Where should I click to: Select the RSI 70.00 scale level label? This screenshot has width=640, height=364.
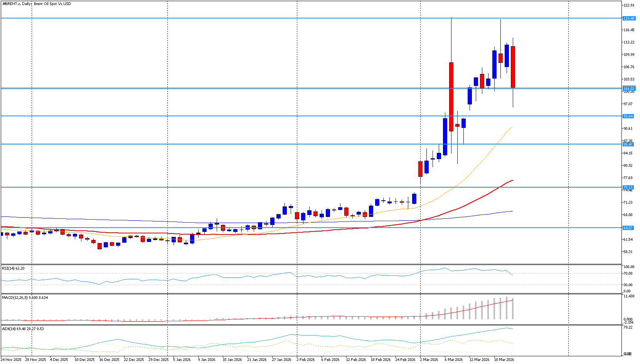coord(628,273)
